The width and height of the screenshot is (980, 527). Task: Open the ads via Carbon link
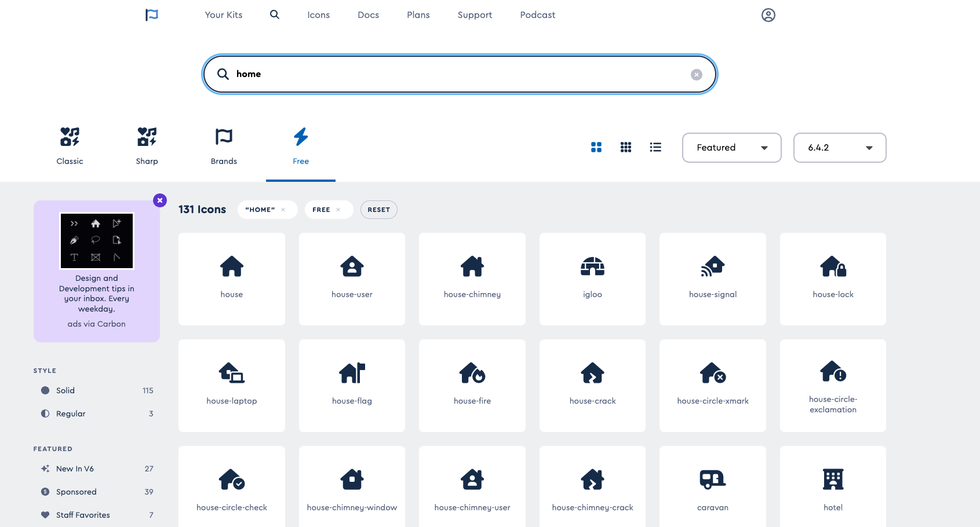click(x=97, y=324)
